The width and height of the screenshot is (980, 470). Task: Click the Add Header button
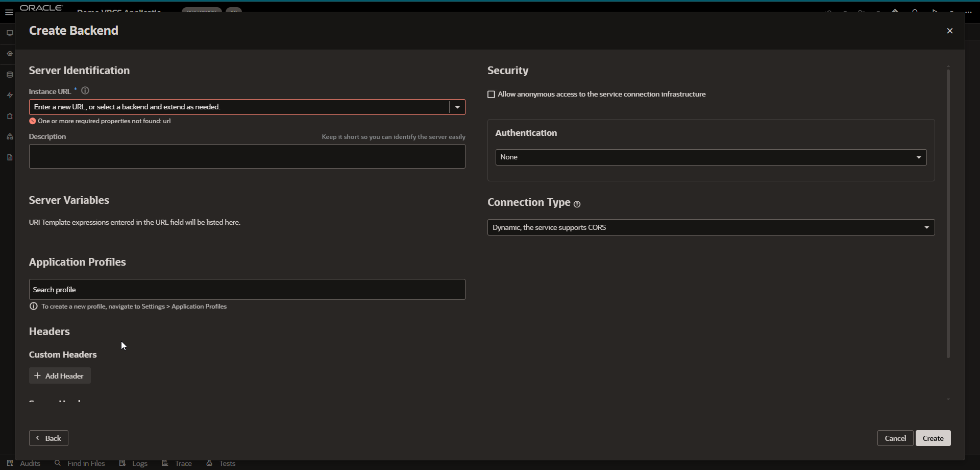(60, 375)
